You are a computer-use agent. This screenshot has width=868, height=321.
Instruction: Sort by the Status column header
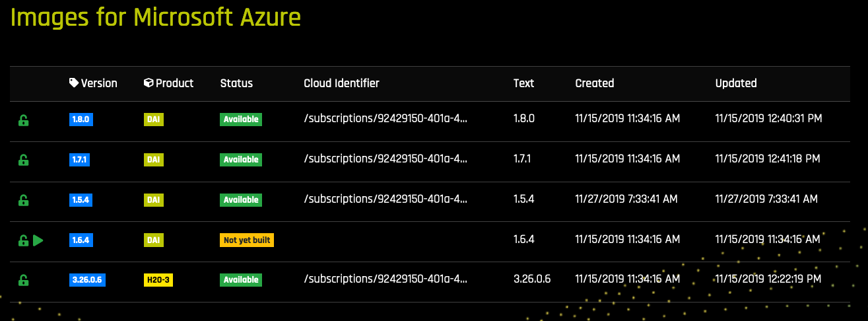(x=236, y=83)
